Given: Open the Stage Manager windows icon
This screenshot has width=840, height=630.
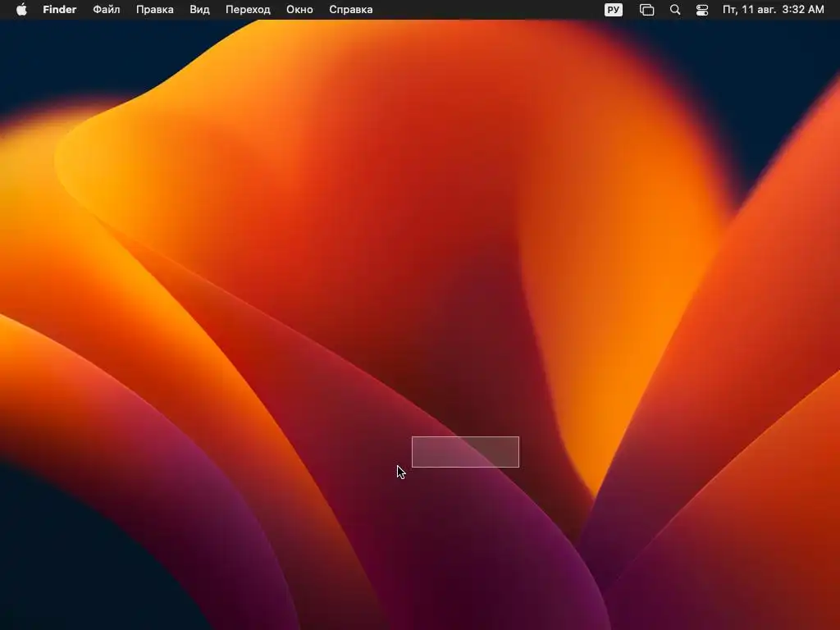Looking at the screenshot, I should pyautogui.click(x=646, y=10).
